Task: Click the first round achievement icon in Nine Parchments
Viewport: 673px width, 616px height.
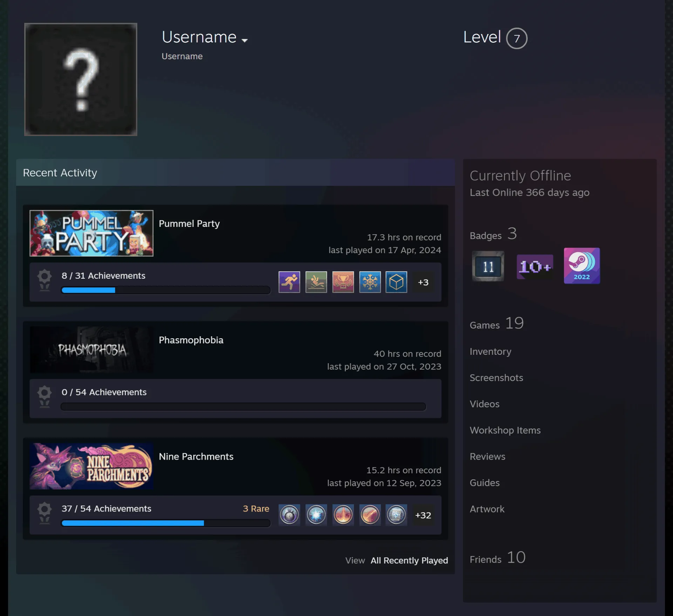Action: [x=289, y=515]
